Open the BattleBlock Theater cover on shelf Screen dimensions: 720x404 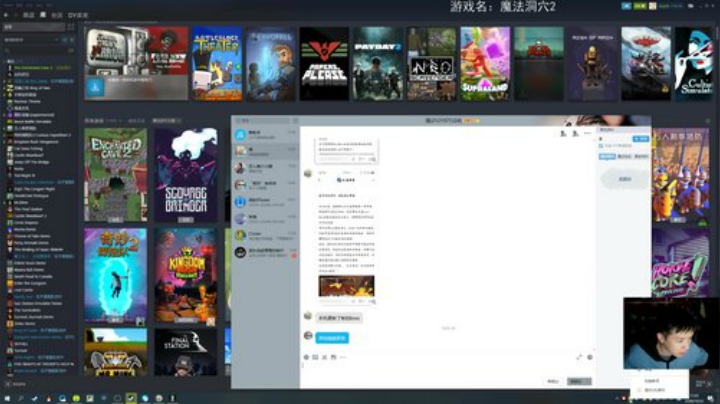217,63
